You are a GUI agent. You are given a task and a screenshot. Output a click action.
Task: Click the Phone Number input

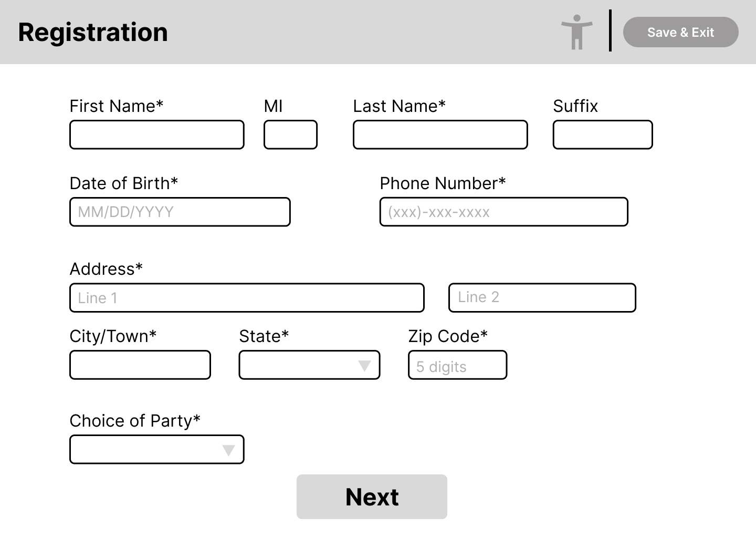click(x=503, y=212)
